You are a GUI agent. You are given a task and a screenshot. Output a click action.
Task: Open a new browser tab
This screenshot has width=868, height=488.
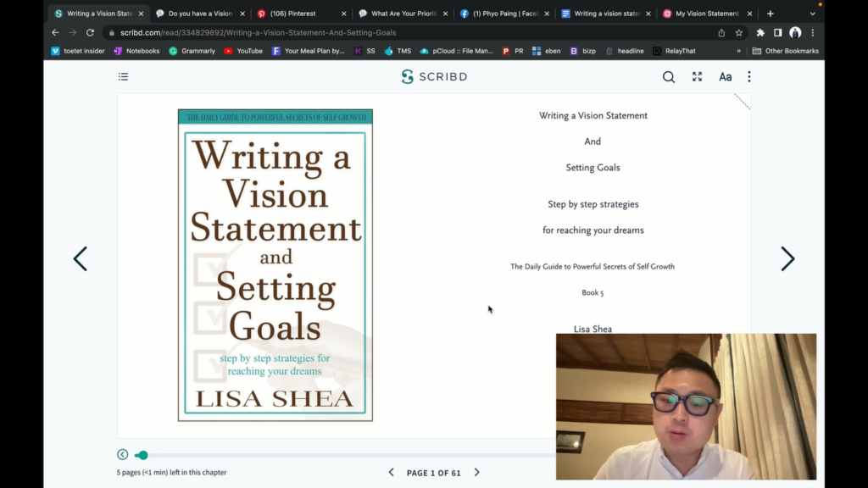[x=770, y=14]
